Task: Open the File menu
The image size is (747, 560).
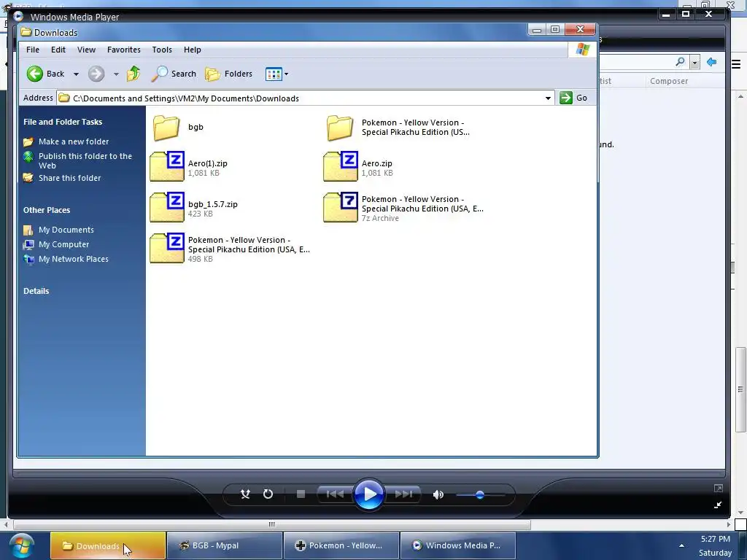Action: (x=33, y=50)
